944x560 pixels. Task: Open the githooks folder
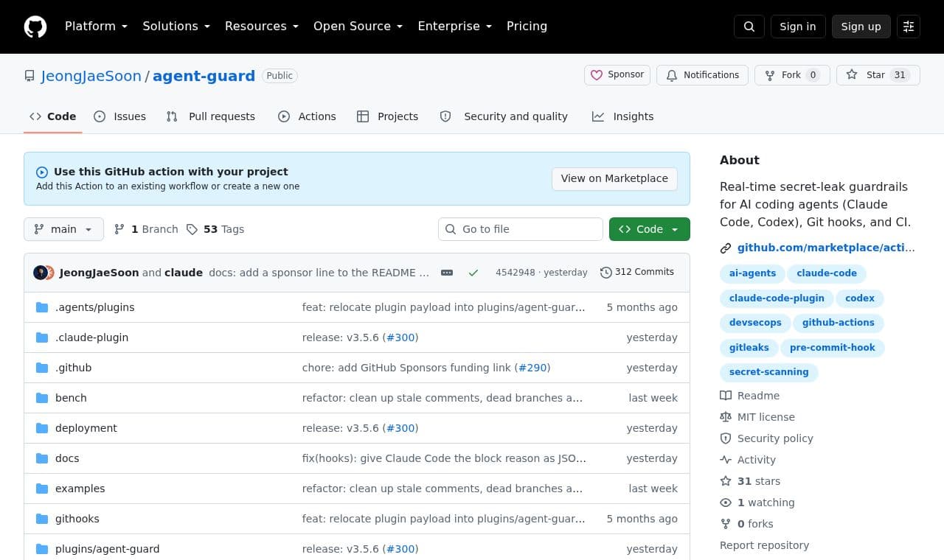(x=77, y=519)
